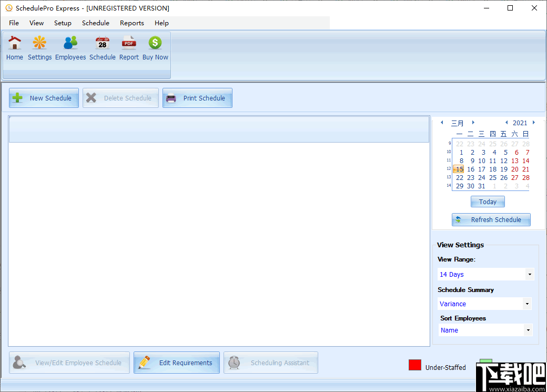Click the printer icon on Print Schedule
Image resolution: width=547 pixels, height=392 pixels.
pyautogui.click(x=171, y=98)
